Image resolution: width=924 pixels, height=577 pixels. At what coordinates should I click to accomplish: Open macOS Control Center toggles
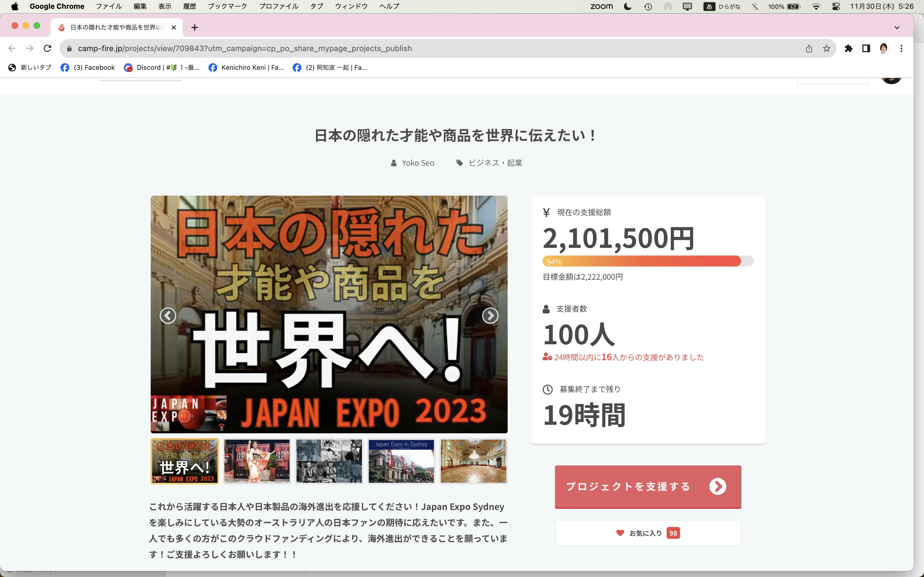[x=836, y=7]
